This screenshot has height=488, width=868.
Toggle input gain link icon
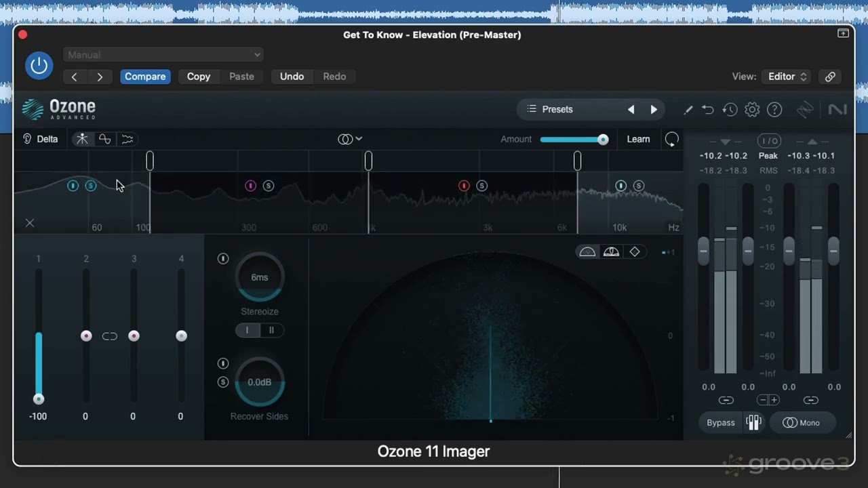tap(726, 401)
